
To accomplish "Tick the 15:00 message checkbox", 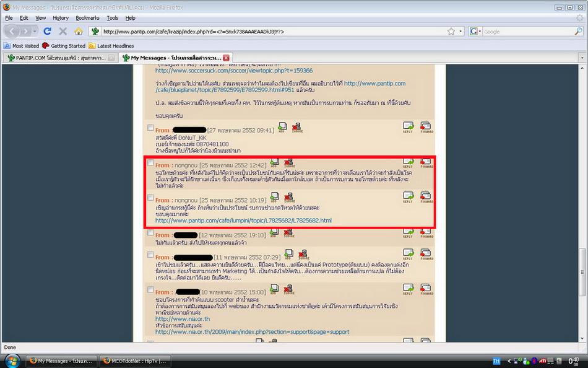I will (x=150, y=289).
